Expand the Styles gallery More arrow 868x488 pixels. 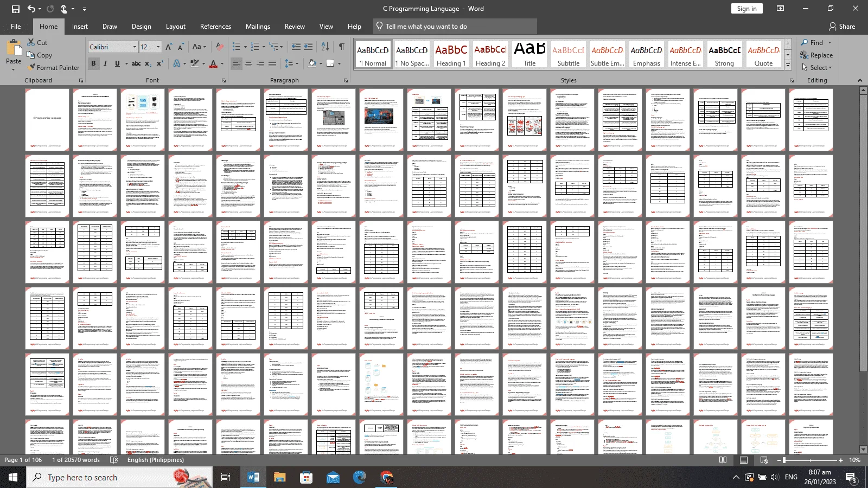pyautogui.click(x=788, y=65)
